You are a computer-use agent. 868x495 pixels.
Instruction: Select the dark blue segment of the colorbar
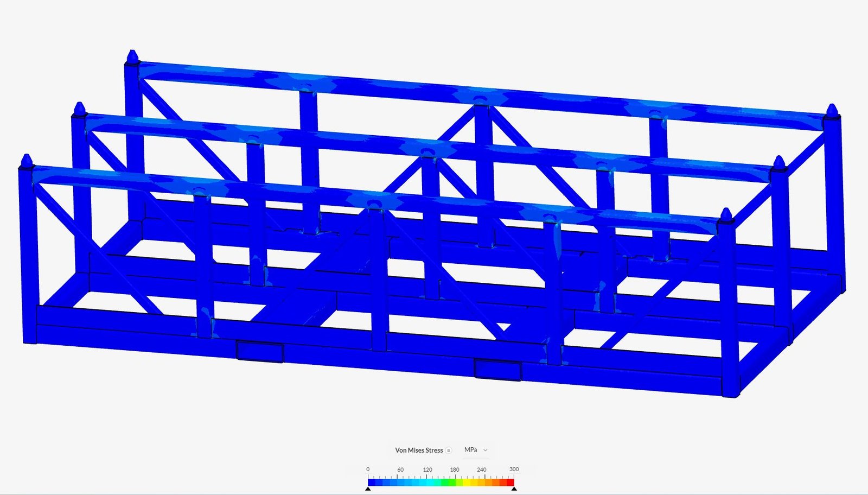pyautogui.click(x=372, y=482)
